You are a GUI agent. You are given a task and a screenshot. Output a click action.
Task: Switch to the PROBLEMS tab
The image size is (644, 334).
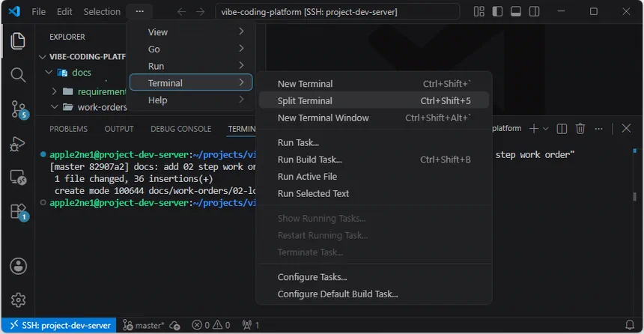click(x=69, y=129)
